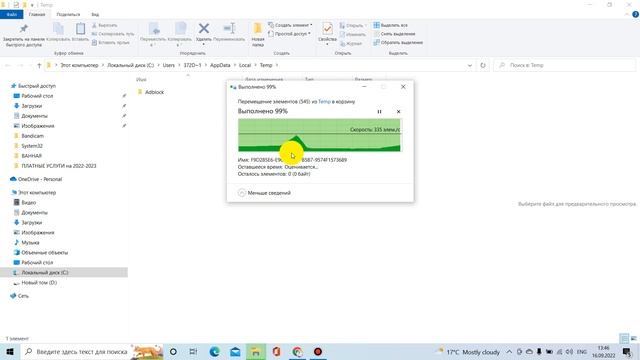Click the green transfer speed progress graph
The width and height of the screenshot is (640, 360).
tap(319, 135)
